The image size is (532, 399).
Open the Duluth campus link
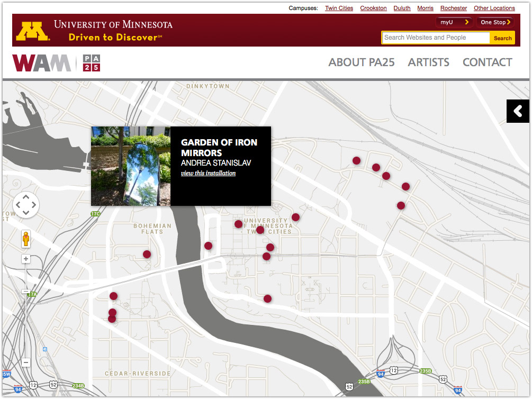tap(402, 8)
